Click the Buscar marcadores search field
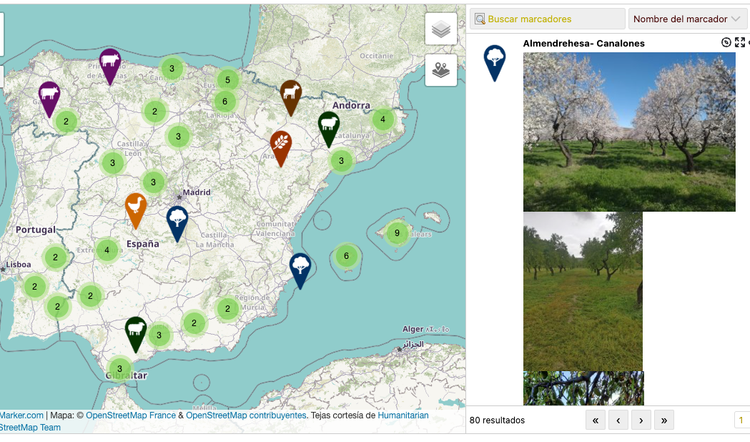 click(548, 19)
